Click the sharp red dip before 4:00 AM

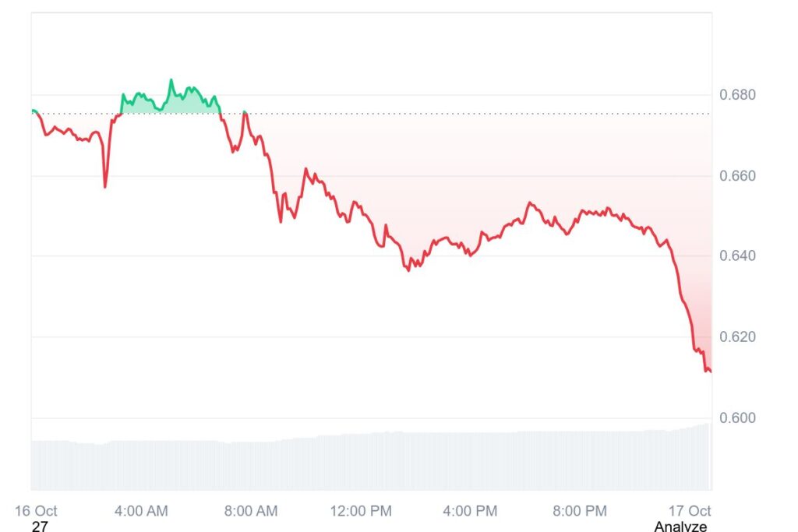tap(105, 186)
